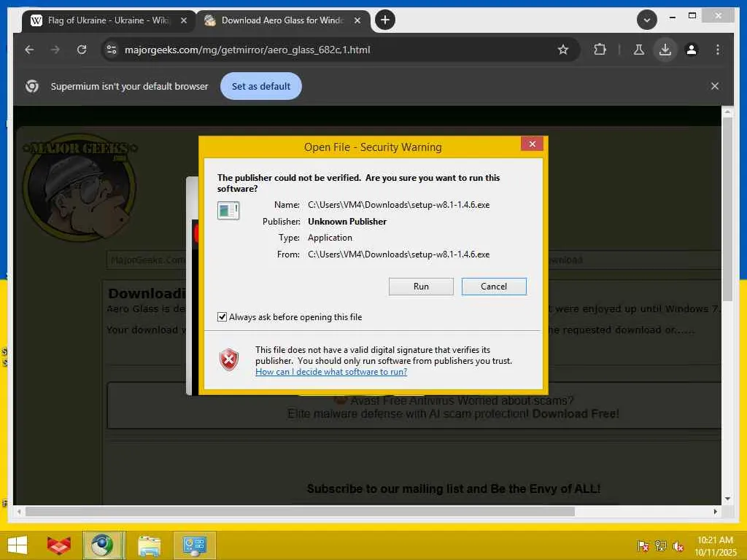Open File Explorer from the taskbar
This screenshot has height=560, width=747.
coord(149,545)
